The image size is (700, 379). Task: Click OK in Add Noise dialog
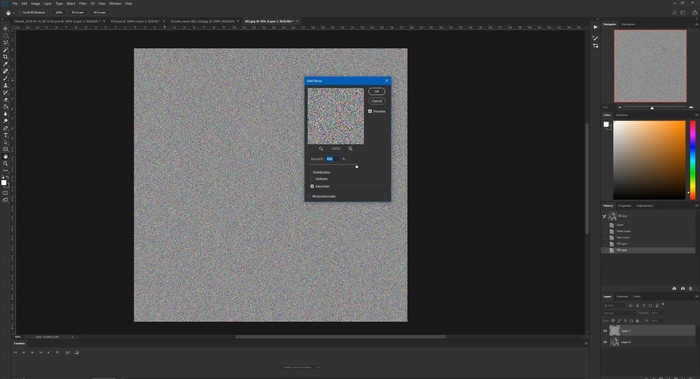tap(377, 92)
